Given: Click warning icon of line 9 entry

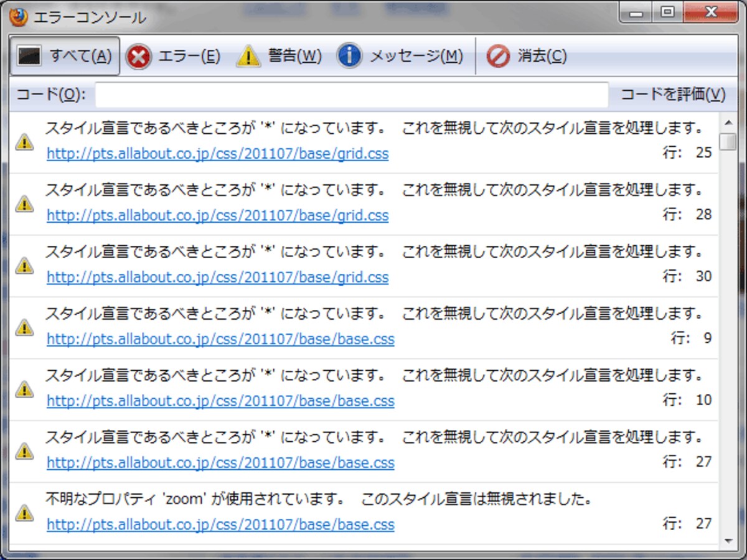Looking at the screenshot, I should 24,327.
